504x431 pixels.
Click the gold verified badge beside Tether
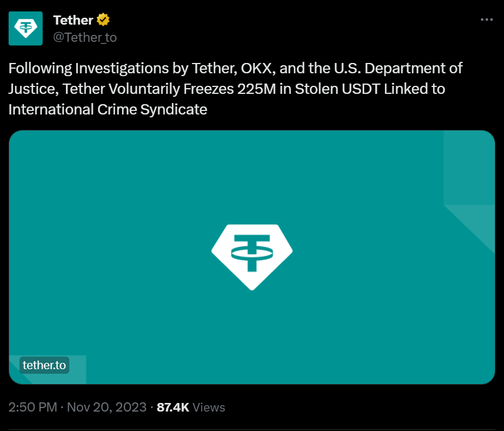[103, 20]
